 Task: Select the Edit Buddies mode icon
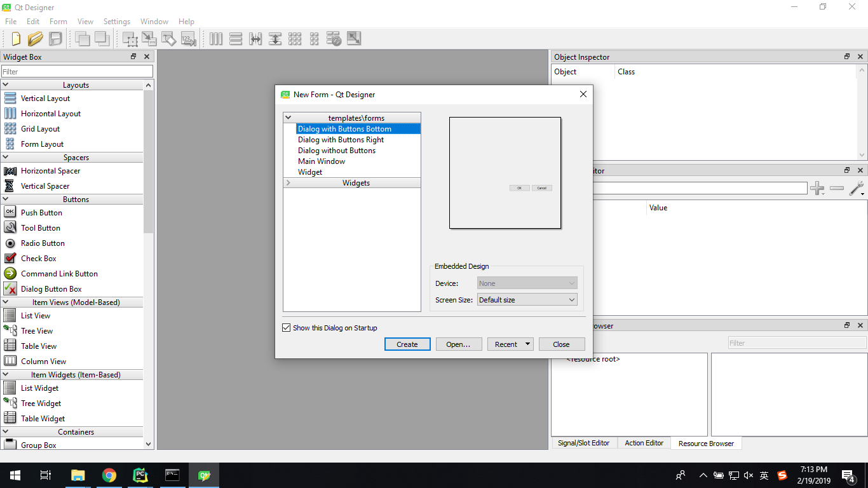[x=168, y=39]
